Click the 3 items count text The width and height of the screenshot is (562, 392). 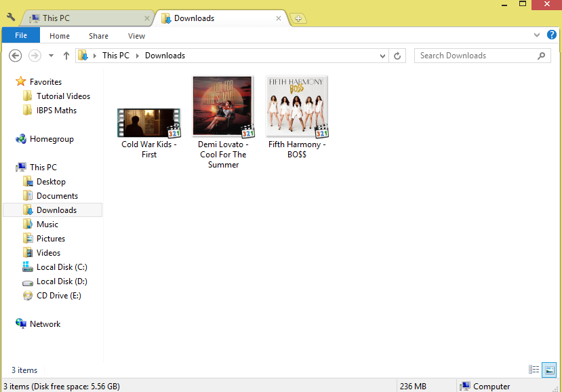tap(24, 370)
